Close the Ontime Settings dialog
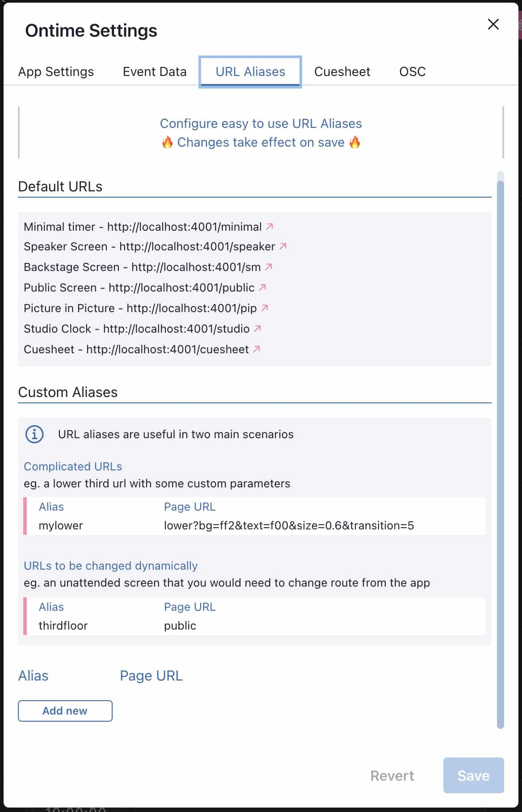The image size is (522, 812). 493,24
